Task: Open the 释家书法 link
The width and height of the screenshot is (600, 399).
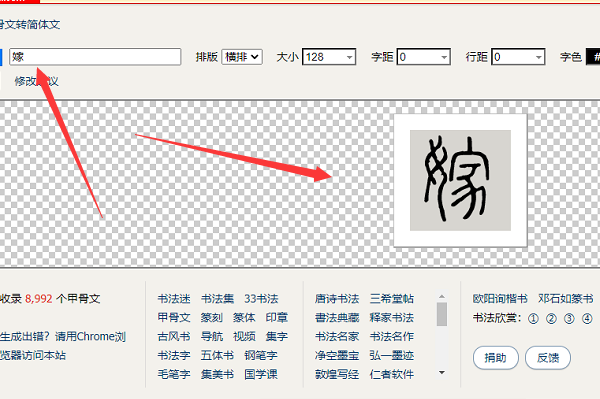Action: 392,318
